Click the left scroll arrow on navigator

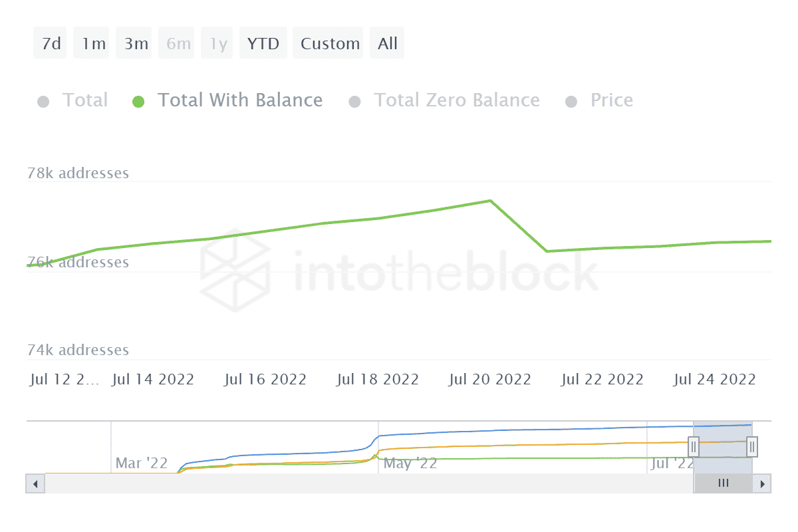(35, 483)
